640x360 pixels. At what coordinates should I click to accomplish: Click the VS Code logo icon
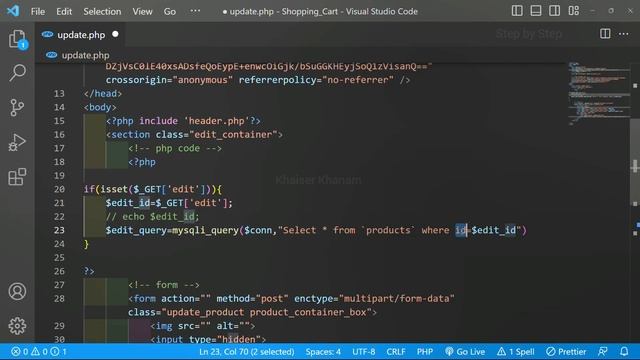click(x=13, y=11)
